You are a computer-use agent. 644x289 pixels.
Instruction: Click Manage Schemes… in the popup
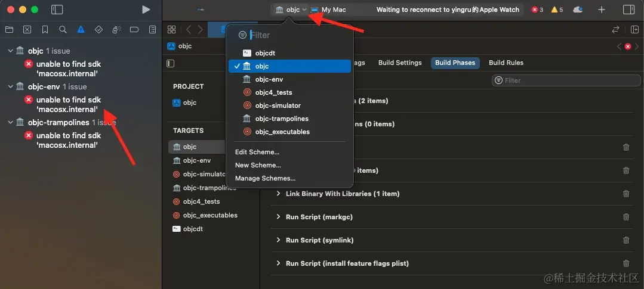(266, 178)
